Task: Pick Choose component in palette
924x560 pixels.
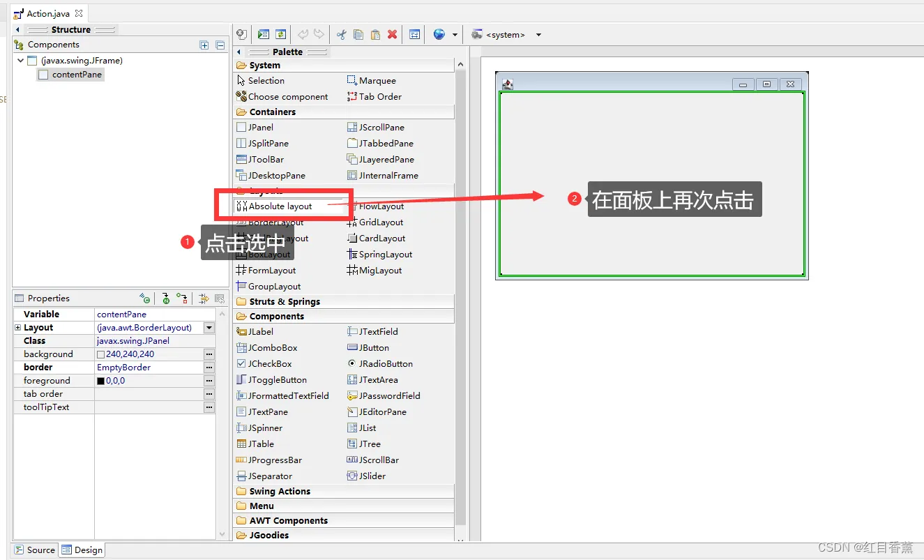Action: coord(282,97)
